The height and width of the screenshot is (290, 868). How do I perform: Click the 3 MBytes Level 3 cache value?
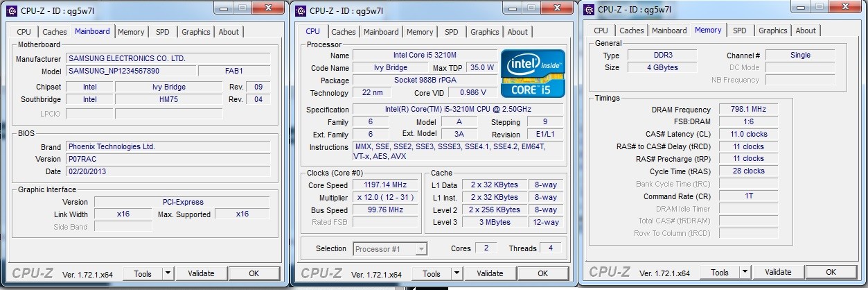tap(495, 222)
